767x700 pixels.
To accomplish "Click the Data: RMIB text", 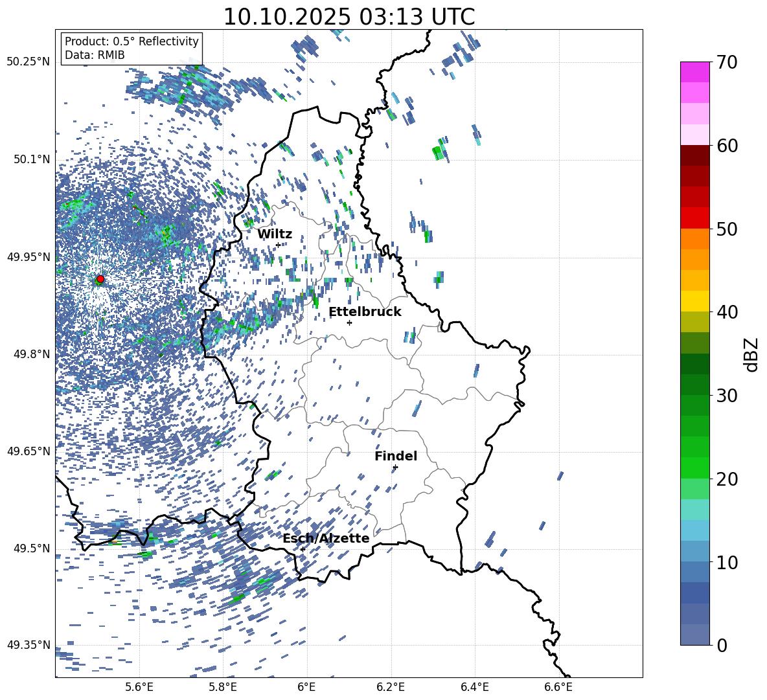I will click(x=95, y=55).
